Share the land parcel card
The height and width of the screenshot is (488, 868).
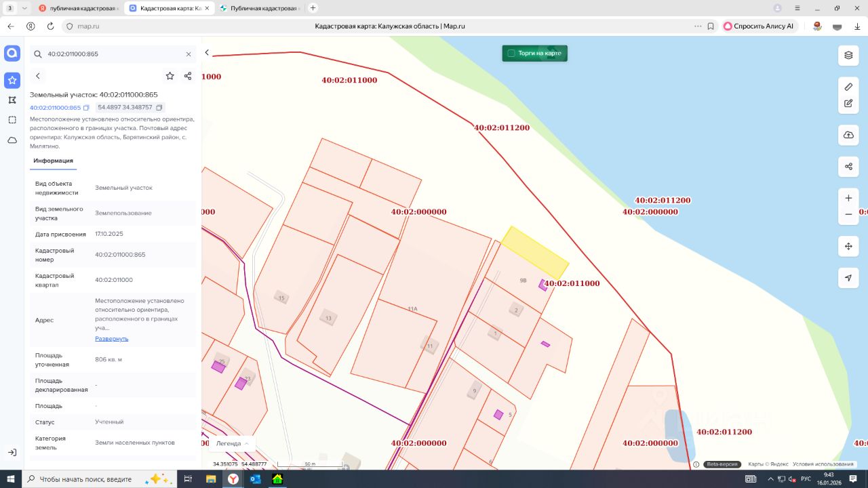point(188,76)
